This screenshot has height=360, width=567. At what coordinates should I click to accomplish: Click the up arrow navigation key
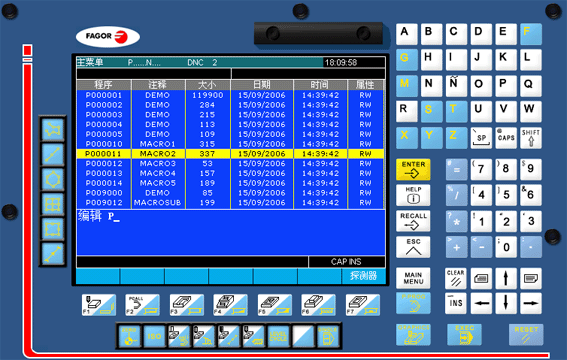pyautogui.click(x=506, y=278)
